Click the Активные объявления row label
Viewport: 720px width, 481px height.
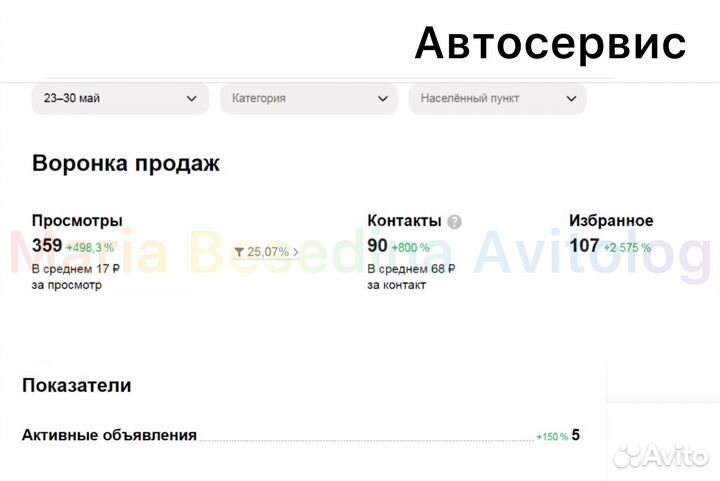pyautogui.click(x=109, y=435)
